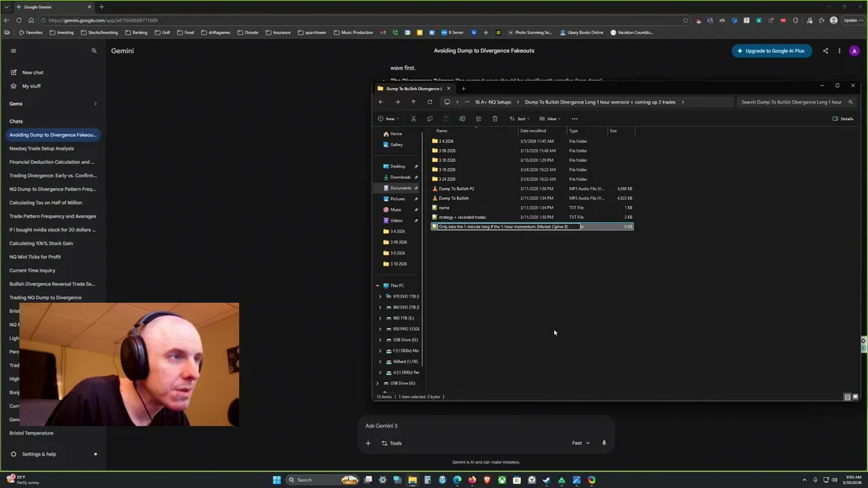The image size is (868, 488).
Task: Switch to large thumbnails view in status bar
Action: click(x=855, y=396)
